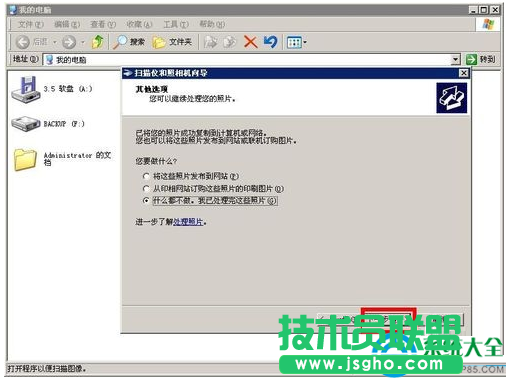Open the Favorites (收藏) menu
This screenshot has width=506, height=380.
tap(139, 24)
